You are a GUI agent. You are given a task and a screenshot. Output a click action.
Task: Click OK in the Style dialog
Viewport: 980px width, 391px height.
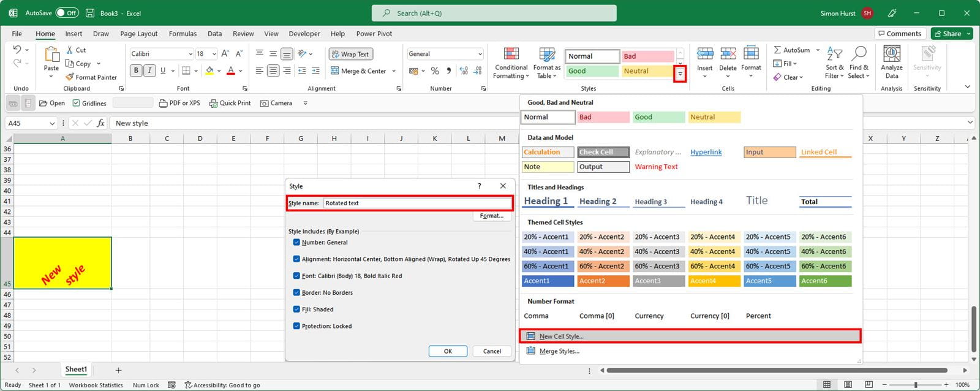tap(448, 351)
